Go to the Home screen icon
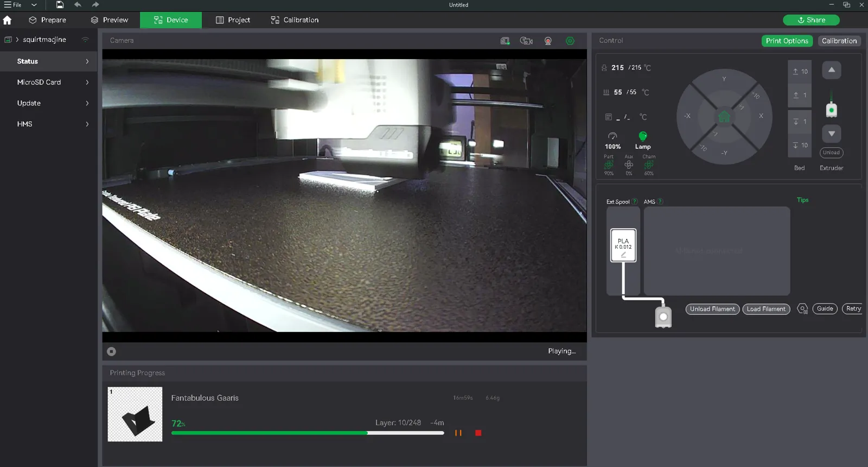This screenshot has width=868, height=467. pos(7,20)
